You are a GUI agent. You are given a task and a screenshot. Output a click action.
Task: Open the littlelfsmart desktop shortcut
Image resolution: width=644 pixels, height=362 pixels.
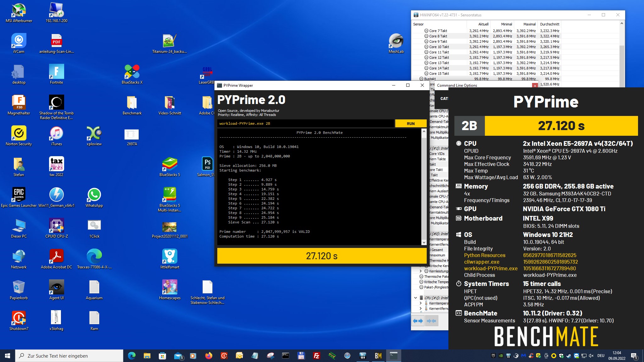point(170,259)
